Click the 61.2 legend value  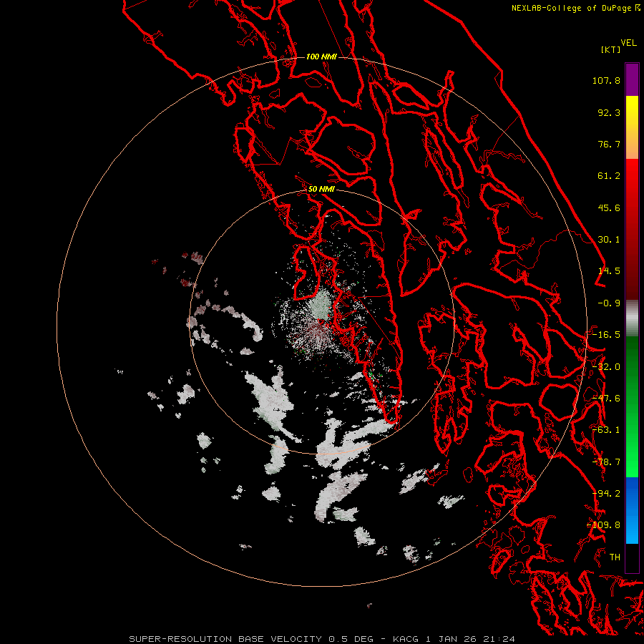click(609, 176)
